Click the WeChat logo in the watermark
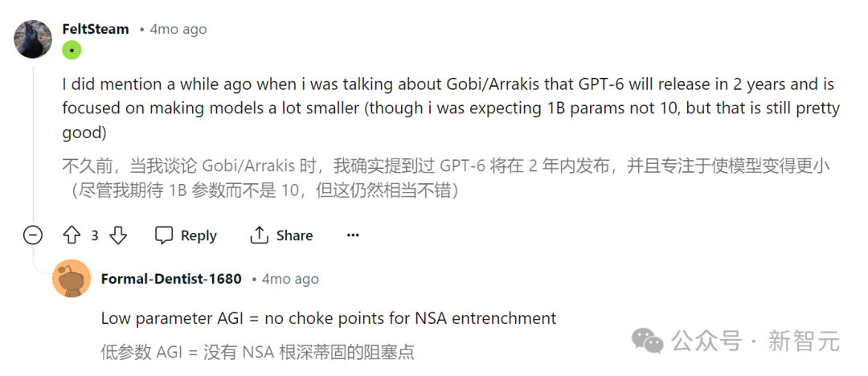Screen dimensions: 868x376 click(648, 341)
